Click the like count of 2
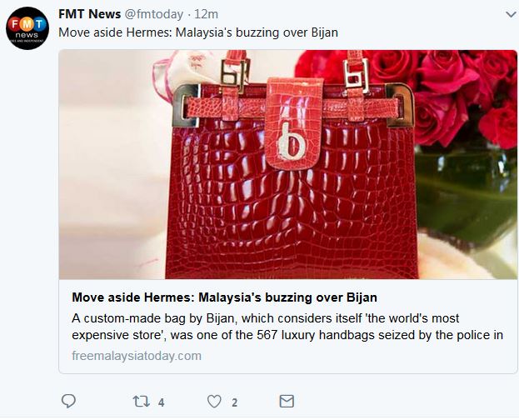Screen dimensions: 519x420 pyautogui.click(x=235, y=402)
